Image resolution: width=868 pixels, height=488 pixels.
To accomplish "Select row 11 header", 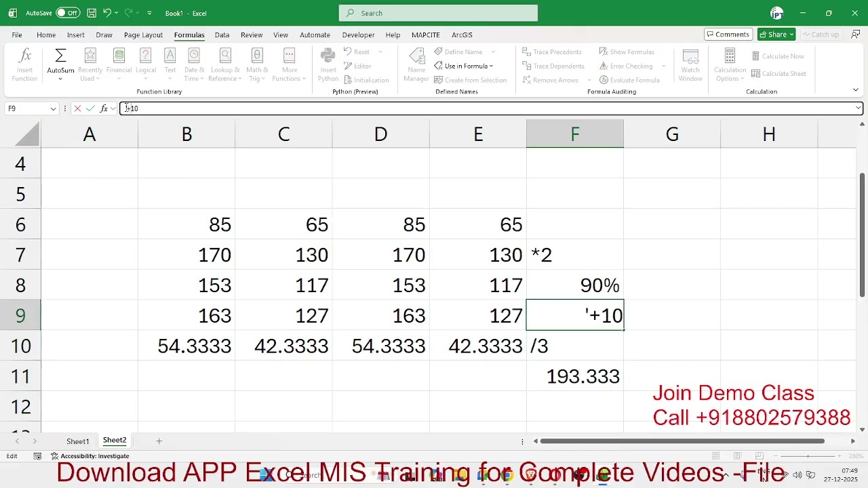I will pyautogui.click(x=20, y=376).
